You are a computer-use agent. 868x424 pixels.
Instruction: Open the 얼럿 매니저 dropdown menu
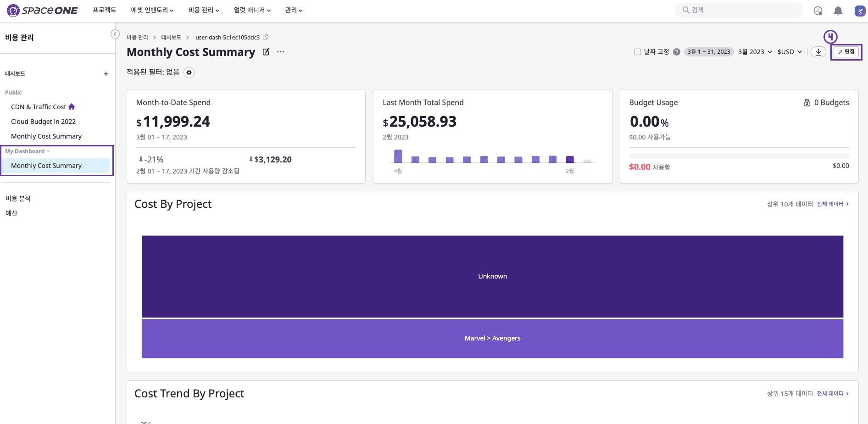[x=252, y=10]
